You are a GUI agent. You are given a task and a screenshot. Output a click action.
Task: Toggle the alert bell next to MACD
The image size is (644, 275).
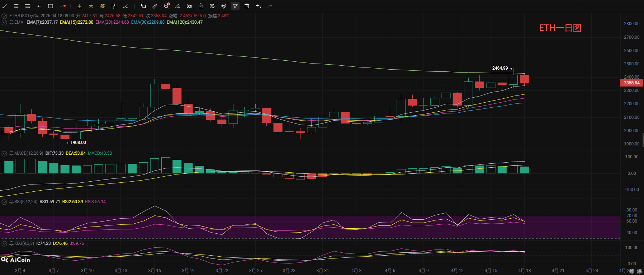(11, 153)
